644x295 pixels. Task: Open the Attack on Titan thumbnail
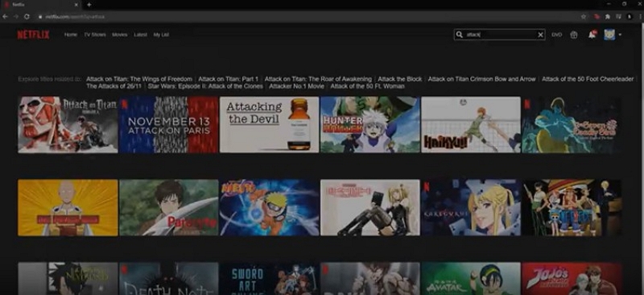click(x=68, y=125)
